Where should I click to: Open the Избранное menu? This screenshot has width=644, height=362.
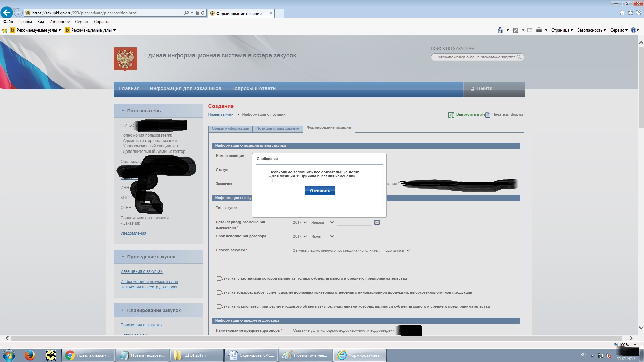pyautogui.click(x=59, y=22)
